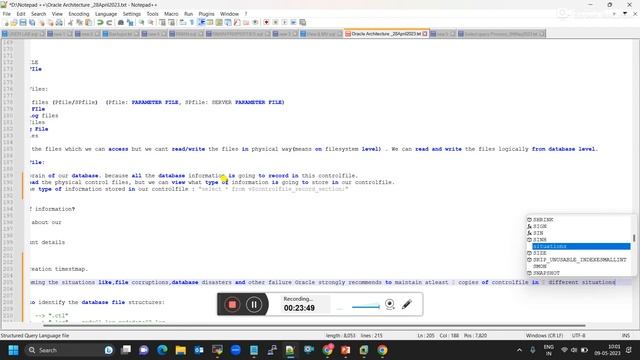Viewport: 640px width, 360px height.
Task: Click the Find and Replace toolbar icon
Action: [x=130, y=22]
